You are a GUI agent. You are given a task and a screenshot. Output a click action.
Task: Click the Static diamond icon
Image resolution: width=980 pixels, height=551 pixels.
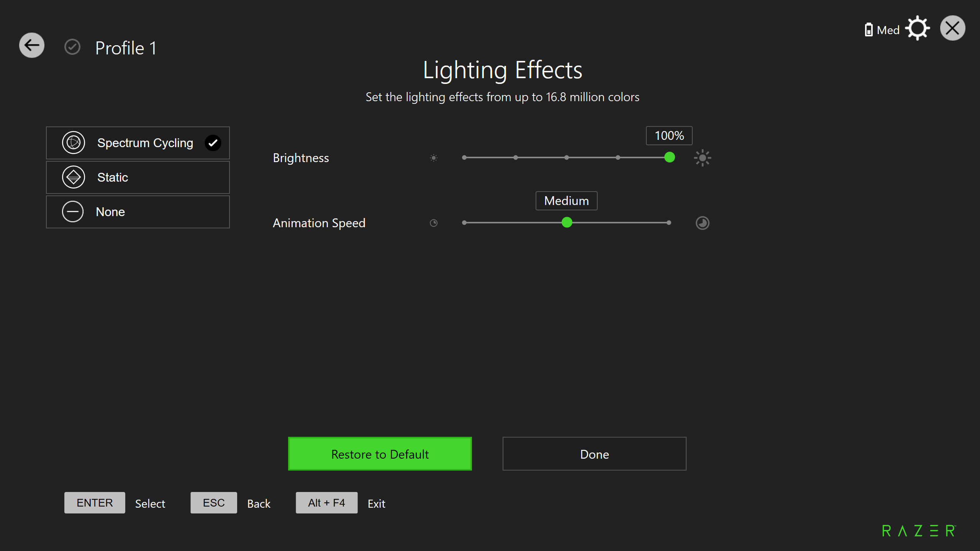[73, 177]
